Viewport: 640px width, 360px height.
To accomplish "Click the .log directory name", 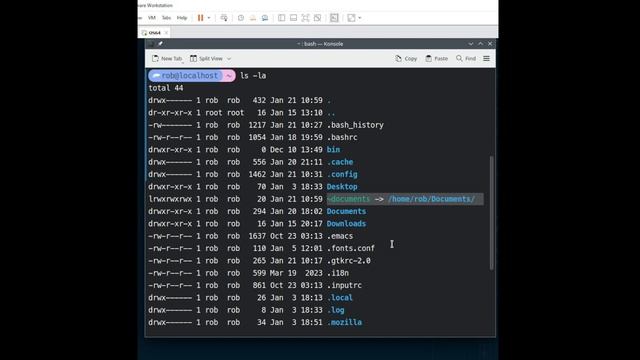I will click(x=336, y=310).
